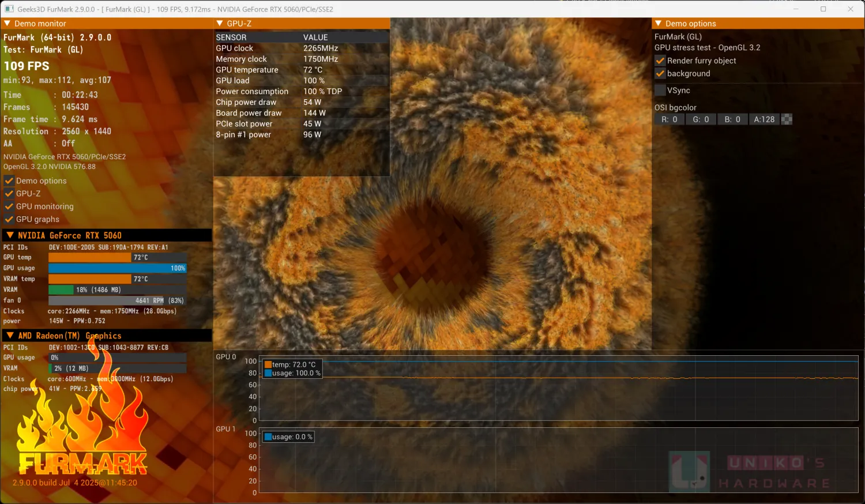Collapse the GPU-Z panel header triangle

(220, 24)
